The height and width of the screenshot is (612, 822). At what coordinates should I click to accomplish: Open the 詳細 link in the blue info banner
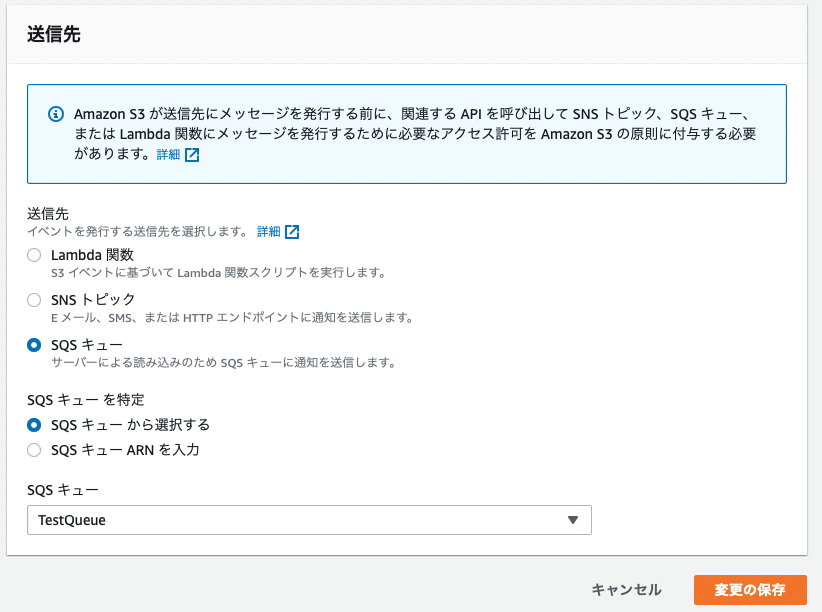[168, 155]
